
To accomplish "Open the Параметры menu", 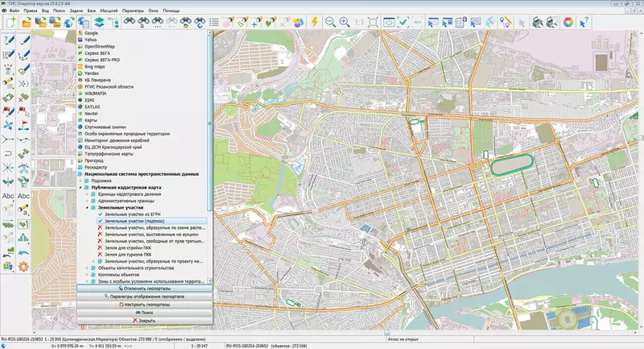I will [x=134, y=10].
